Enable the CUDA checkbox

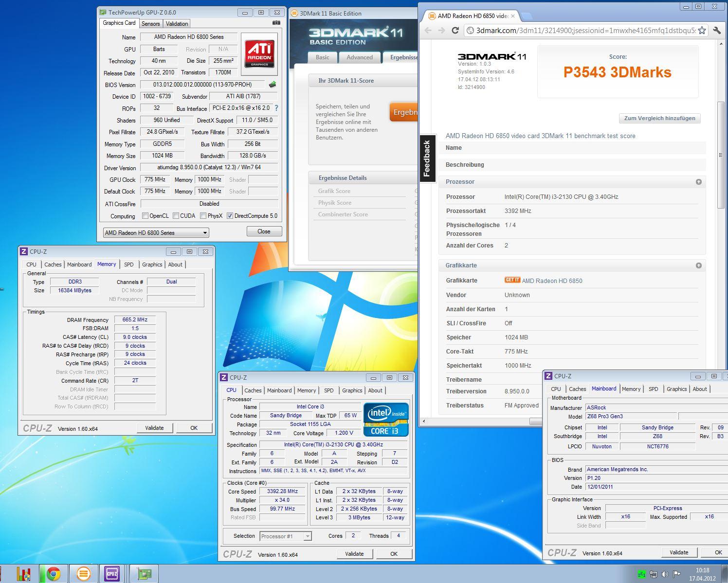click(176, 215)
